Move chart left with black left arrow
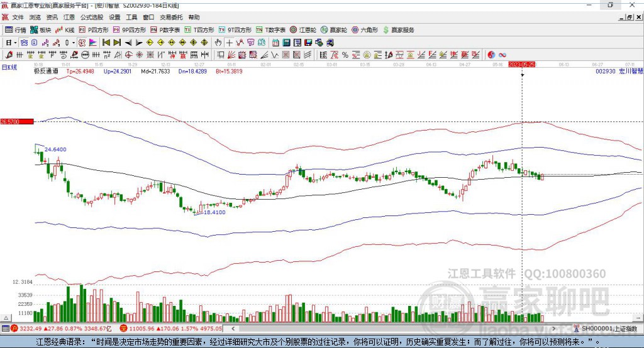The image size is (644, 348). (128, 43)
